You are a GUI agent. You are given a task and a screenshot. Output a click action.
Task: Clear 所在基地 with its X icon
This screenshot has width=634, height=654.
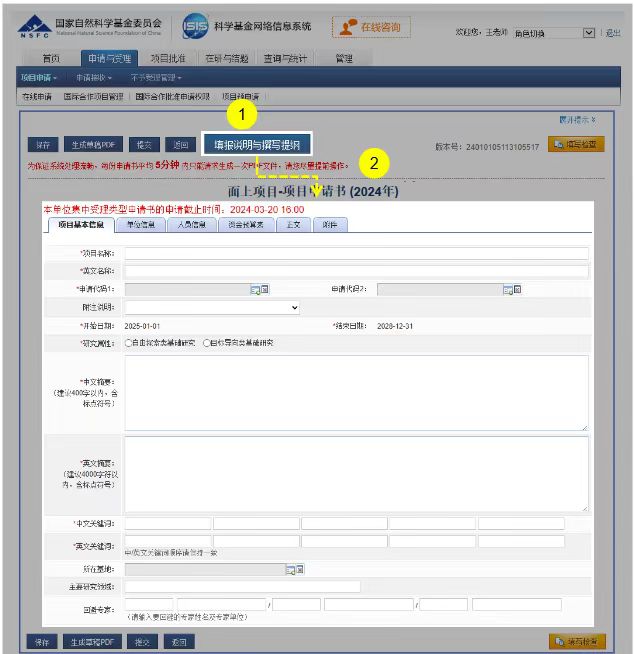(x=299, y=569)
